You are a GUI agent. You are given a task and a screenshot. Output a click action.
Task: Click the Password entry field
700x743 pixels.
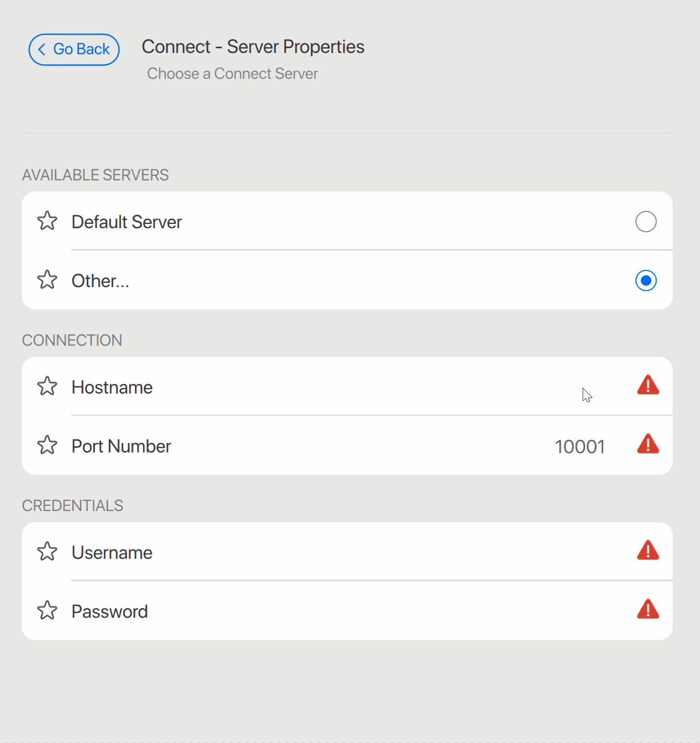[x=375, y=611]
